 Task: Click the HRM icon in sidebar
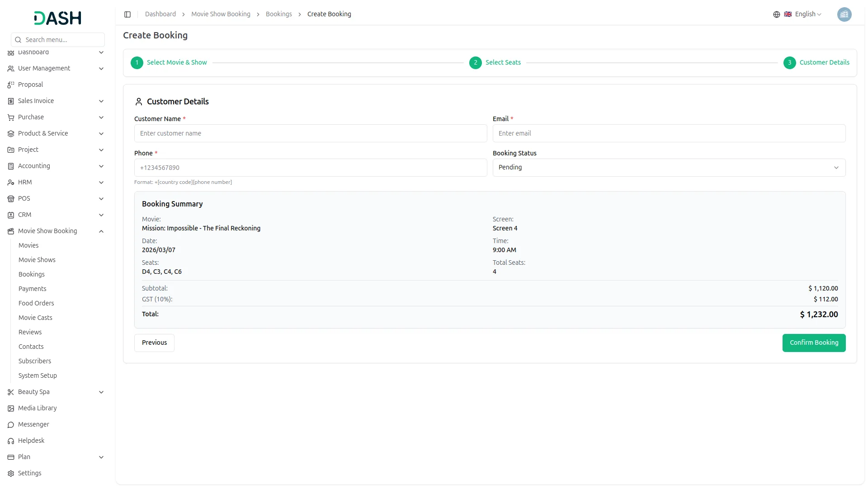(x=10, y=182)
